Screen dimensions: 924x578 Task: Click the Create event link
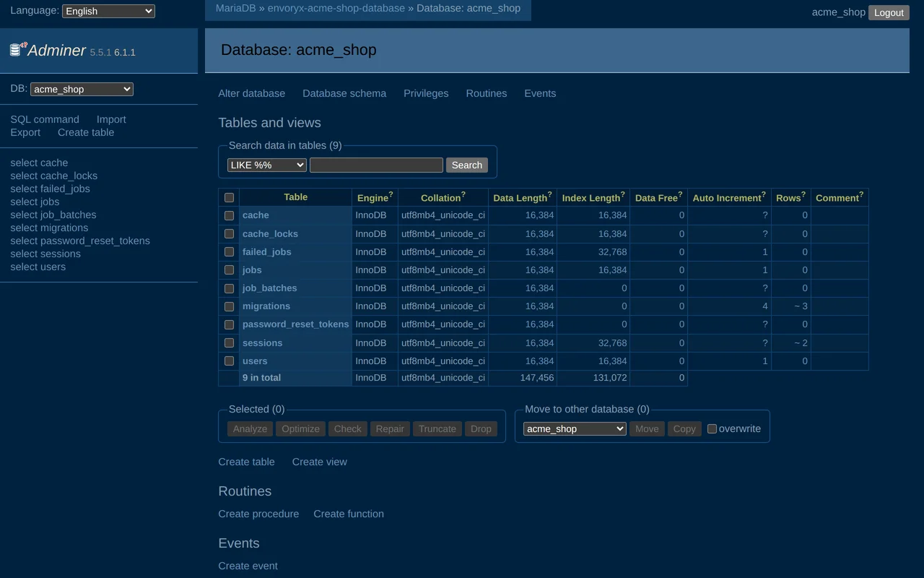point(248,566)
